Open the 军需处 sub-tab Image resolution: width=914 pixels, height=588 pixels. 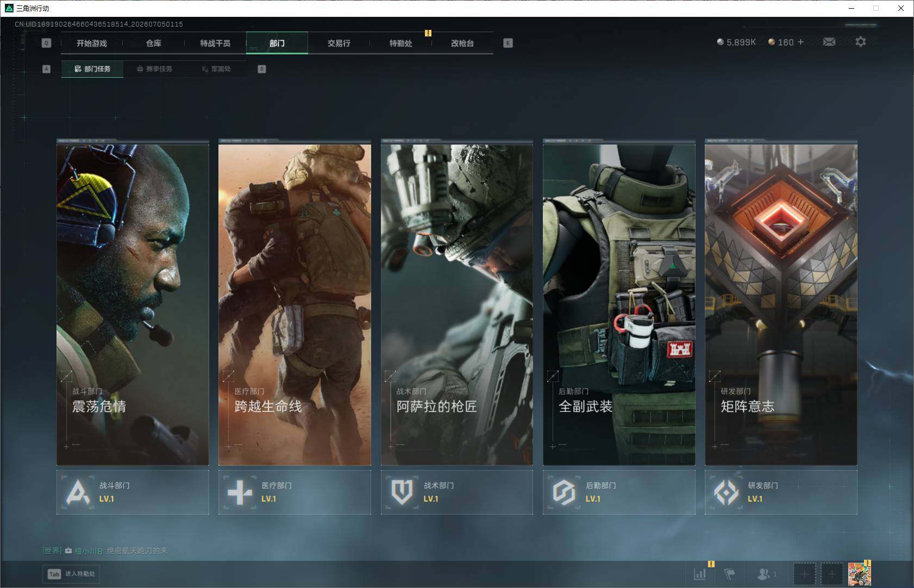click(216, 69)
